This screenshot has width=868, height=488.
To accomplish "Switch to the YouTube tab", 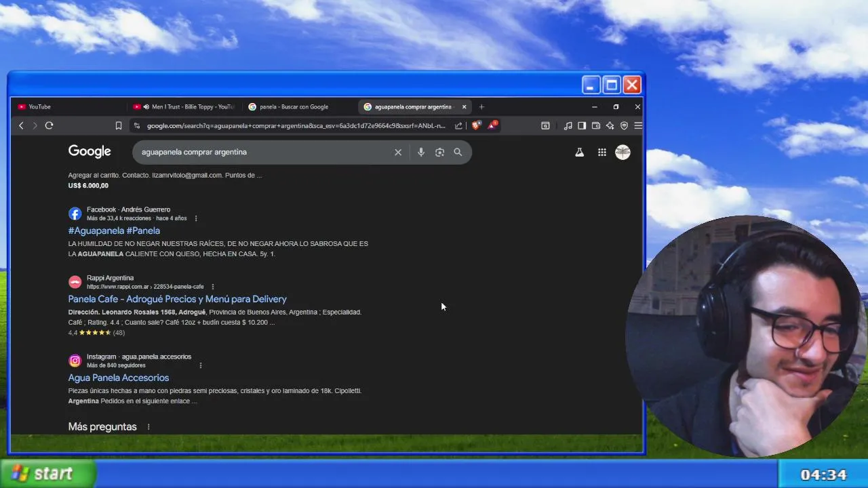I will pos(68,106).
